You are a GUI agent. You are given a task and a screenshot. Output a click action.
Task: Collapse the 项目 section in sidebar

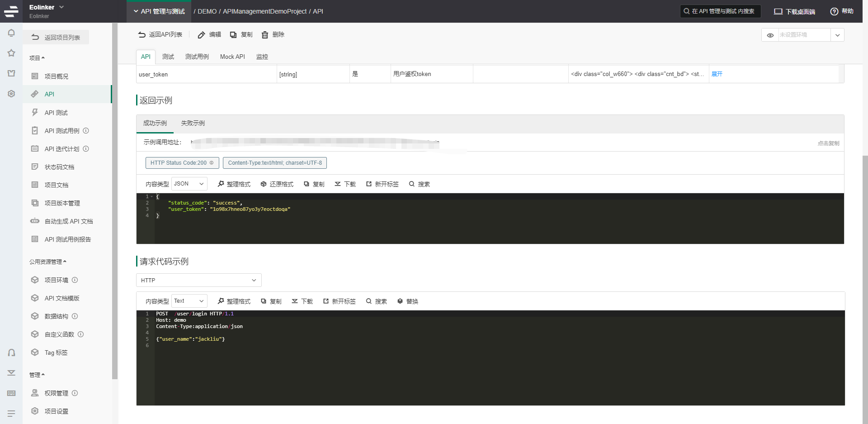tap(37, 58)
